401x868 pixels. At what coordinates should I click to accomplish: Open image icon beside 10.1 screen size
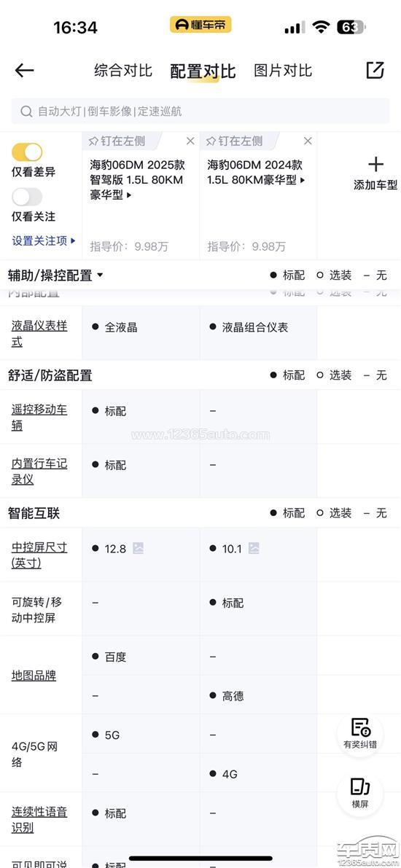[x=254, y=549]
